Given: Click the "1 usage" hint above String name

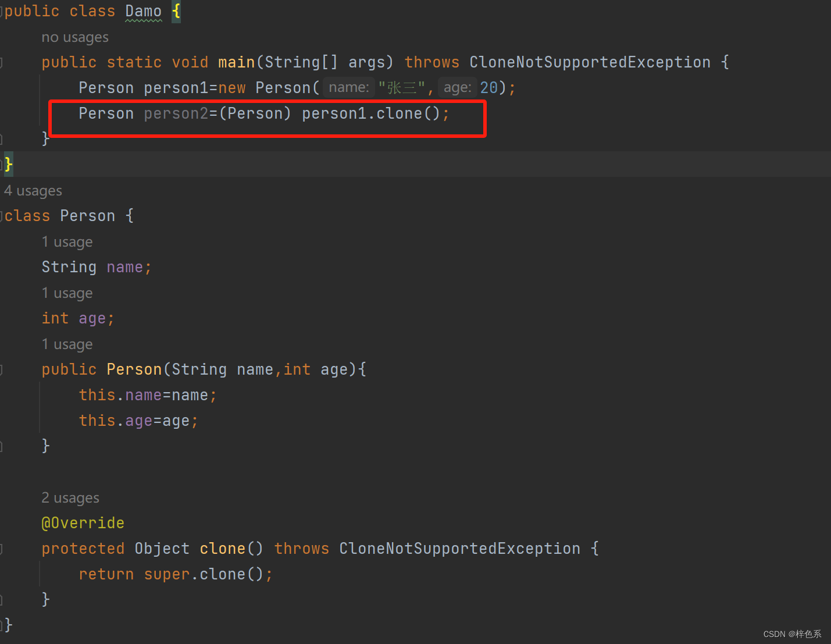Looking at the screenshot, I should pos(67,242).
